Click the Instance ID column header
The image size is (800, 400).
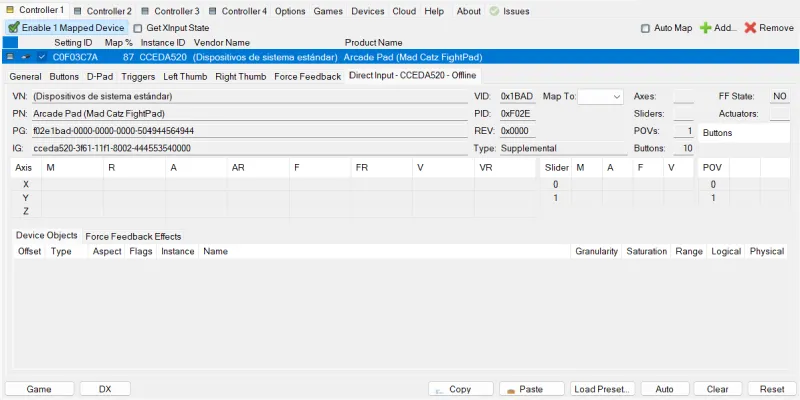click(163, 42)
